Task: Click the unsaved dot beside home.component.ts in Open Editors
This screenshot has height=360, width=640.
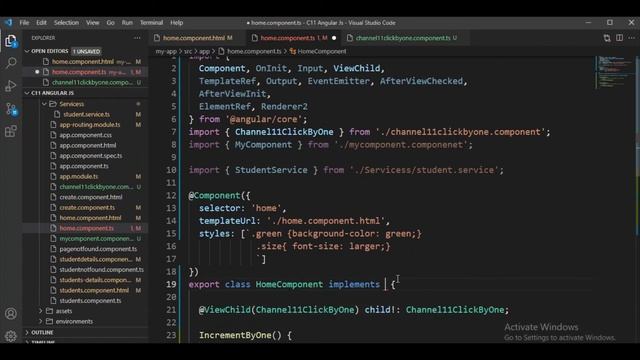Action: [x=37, y=72]
